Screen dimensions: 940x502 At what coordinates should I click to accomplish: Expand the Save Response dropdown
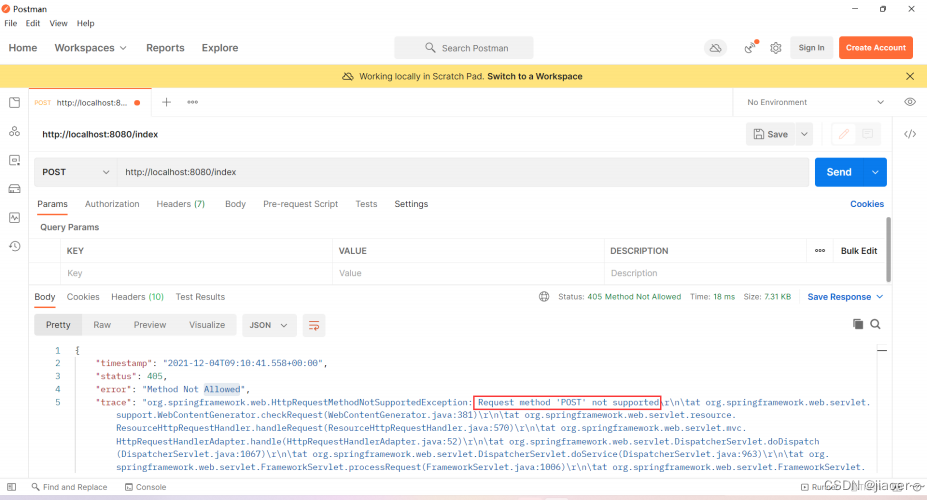coord(845,297)
